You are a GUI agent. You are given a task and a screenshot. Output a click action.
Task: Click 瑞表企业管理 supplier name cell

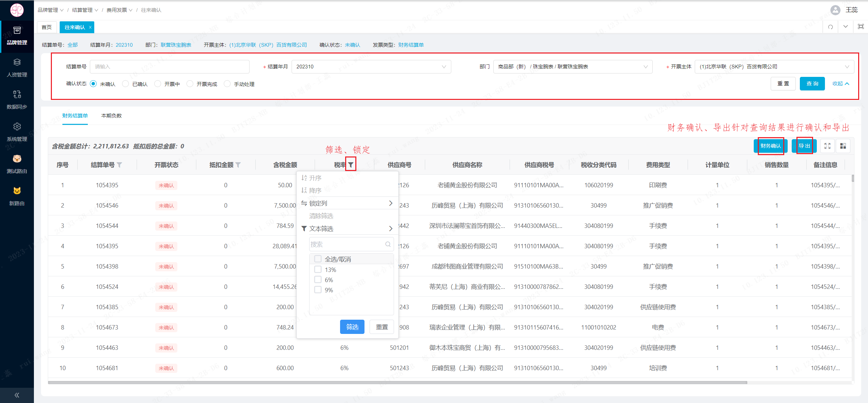[467, 327]
